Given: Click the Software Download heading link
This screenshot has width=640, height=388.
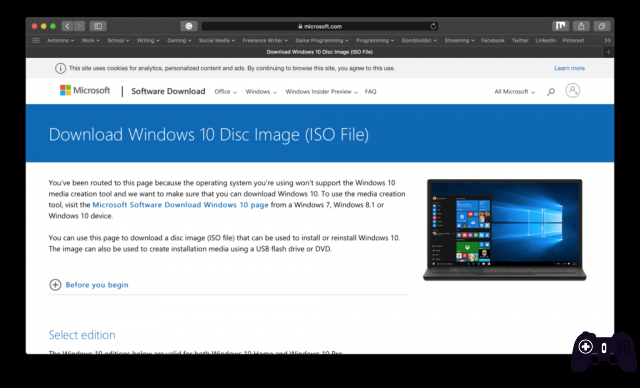Looking at the screenshot, I should 168,91.
